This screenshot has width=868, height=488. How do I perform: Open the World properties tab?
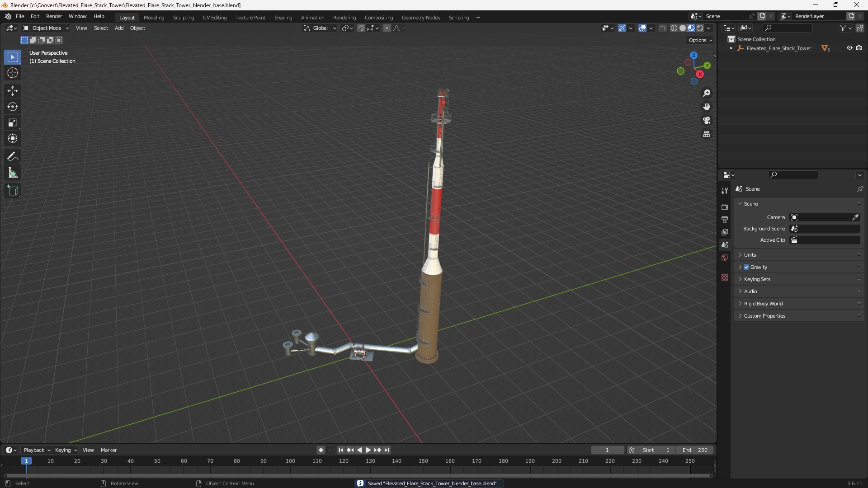(725, 258)
